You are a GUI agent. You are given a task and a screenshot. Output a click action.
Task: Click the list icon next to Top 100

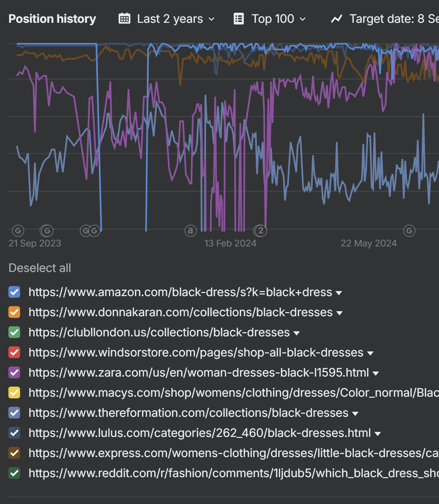point(239,19)
